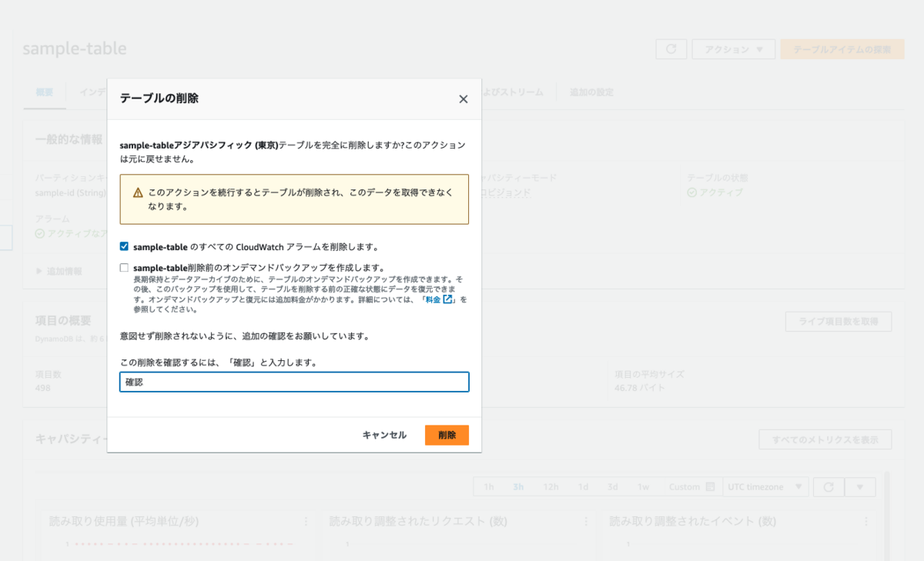Open the アクション dropdown menu
Viewport: 924px width, 561px height.
[x=733, y=49]
